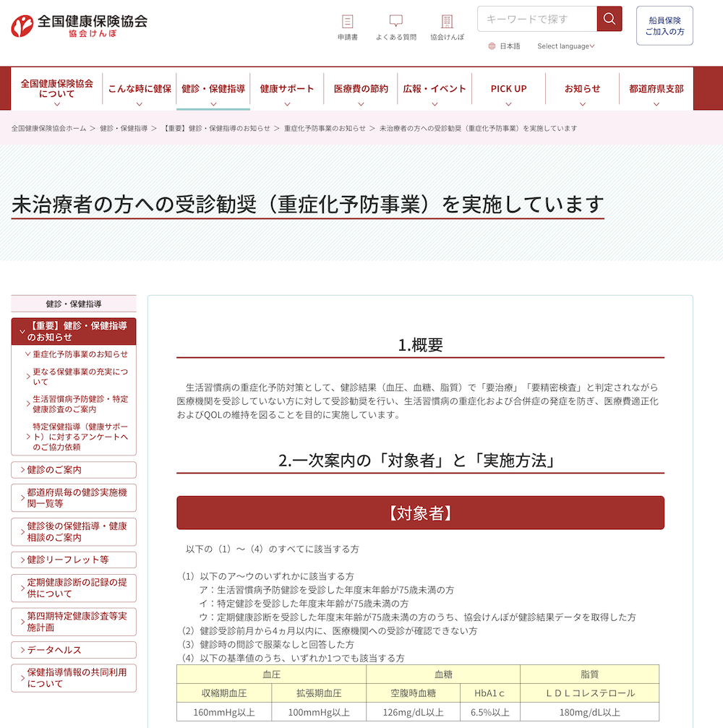Click the 全国健康保険協会 logo
Image resolution: width=723 pixels, height=728 pixels.
click(x=80, y=26)
